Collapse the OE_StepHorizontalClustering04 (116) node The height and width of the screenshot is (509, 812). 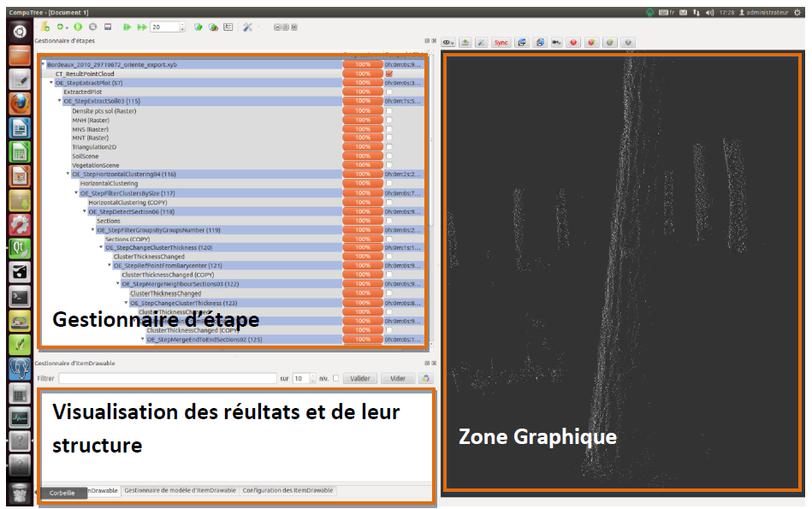68,175
